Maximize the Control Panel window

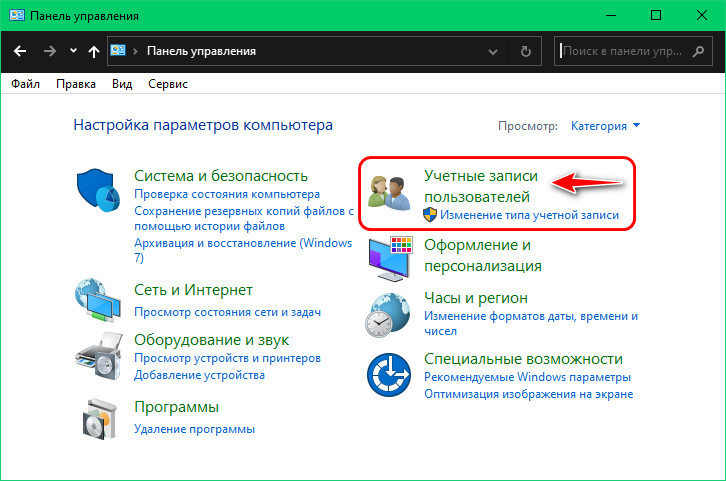click(x=656, y=15)
